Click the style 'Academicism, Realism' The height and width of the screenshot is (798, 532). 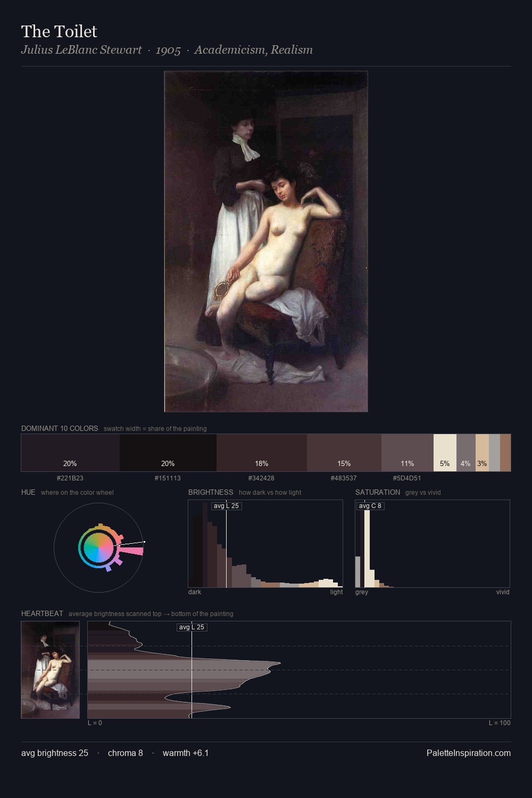click(253, 50)
